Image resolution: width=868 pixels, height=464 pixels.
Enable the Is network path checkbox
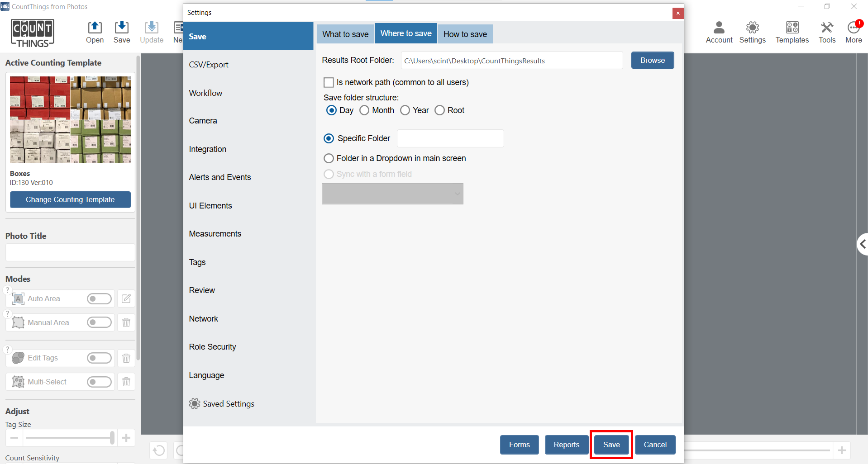click(329, 82)
